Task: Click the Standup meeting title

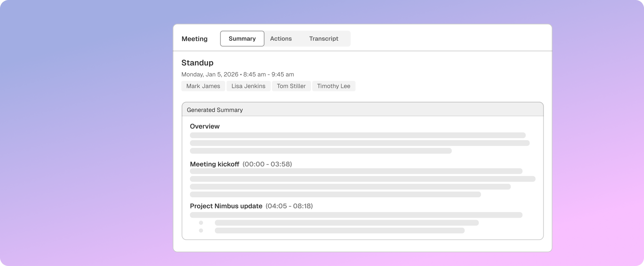Action: (x=197, y=63)
